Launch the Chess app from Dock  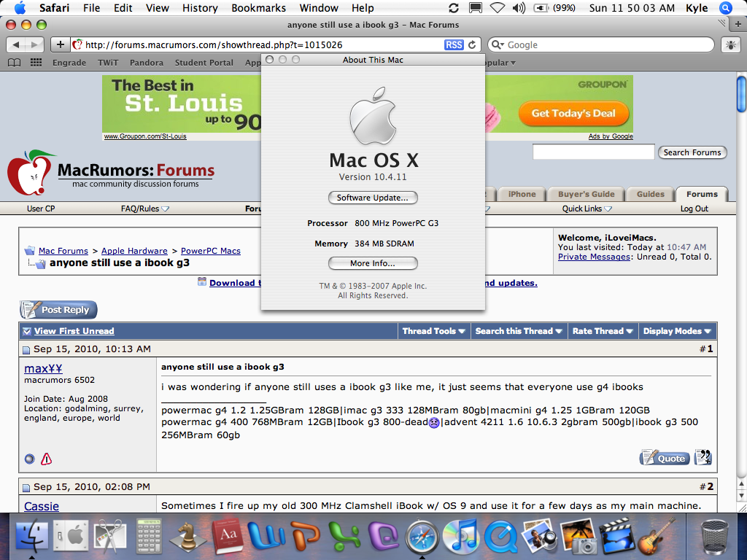[x=187, y=537]
